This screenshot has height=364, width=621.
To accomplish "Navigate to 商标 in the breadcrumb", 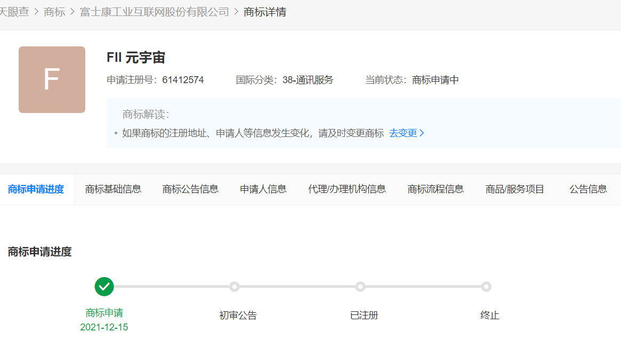I will (54, 12).
